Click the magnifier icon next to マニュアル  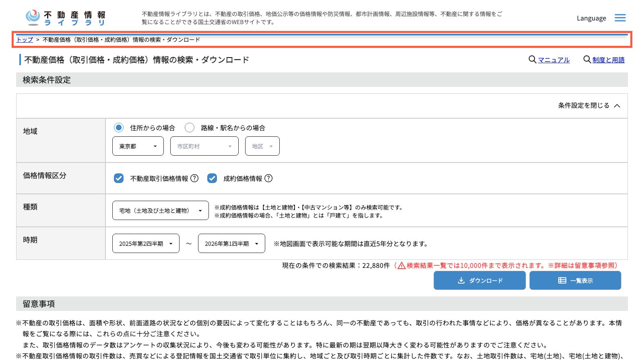[532, 60]
